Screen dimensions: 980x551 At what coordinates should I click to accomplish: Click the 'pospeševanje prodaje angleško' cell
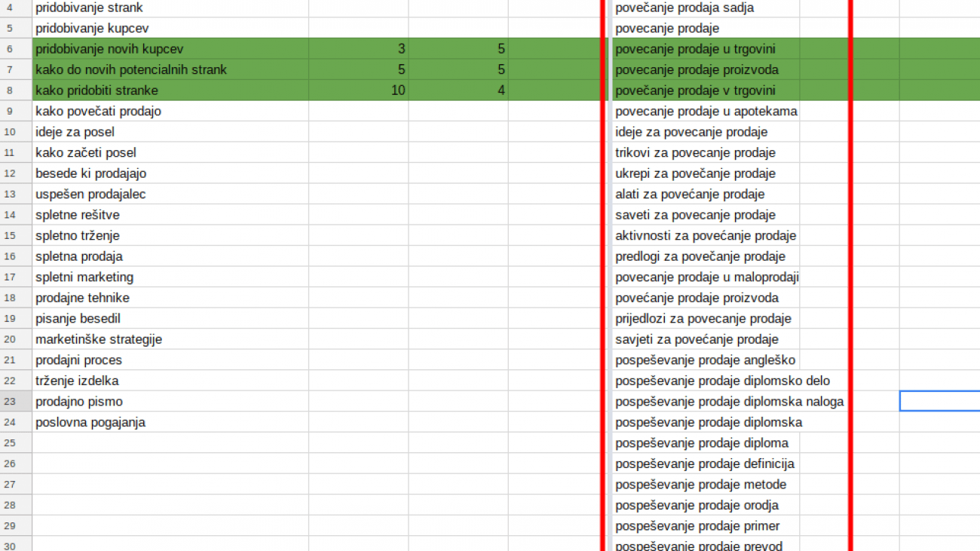[706, 360]
